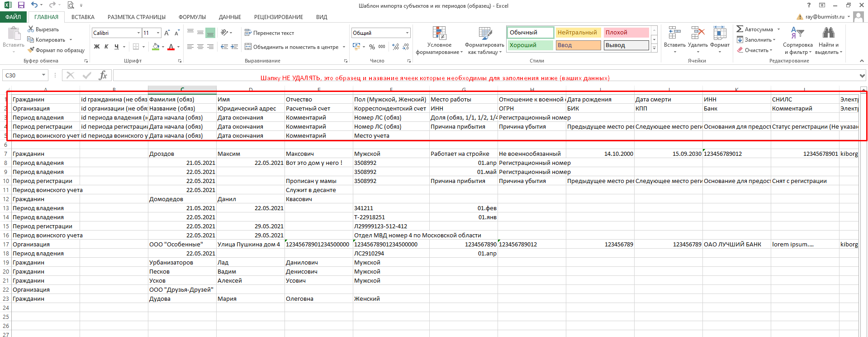This screenshot has height=337, width=868.
Task: Switch to the ФОРМУЛЫ tab
Action: tap(192, 17)
